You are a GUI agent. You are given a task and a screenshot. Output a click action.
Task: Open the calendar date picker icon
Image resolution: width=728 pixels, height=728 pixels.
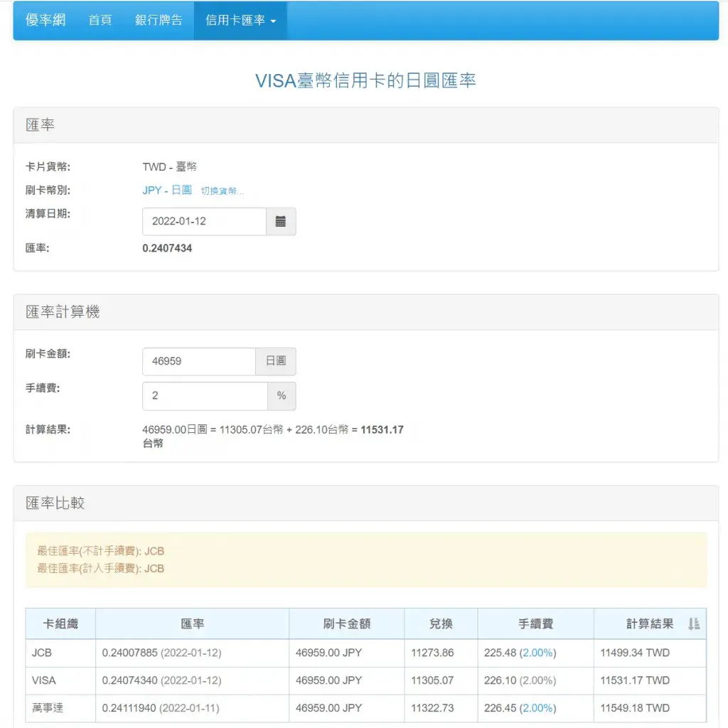280,222
